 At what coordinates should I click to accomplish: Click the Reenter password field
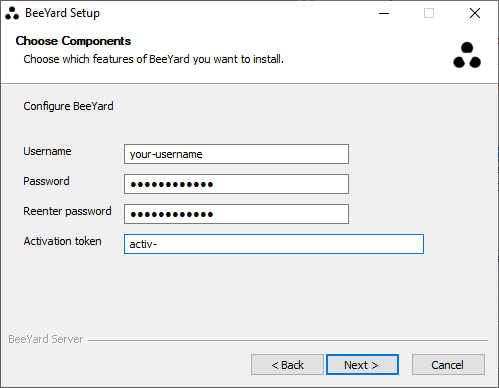[236, 214]
